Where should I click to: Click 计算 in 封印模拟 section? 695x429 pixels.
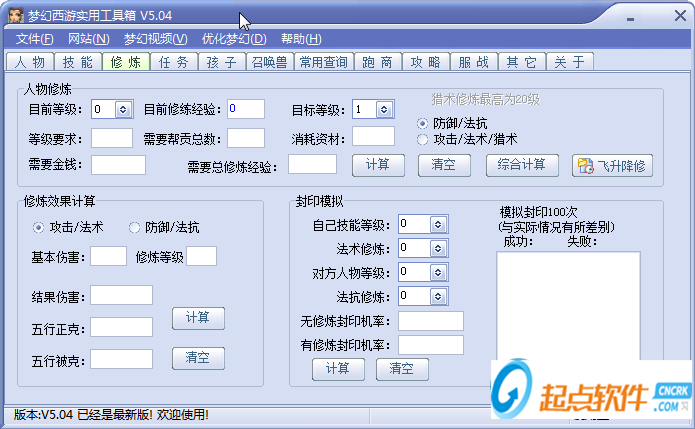tap(338, 369)
